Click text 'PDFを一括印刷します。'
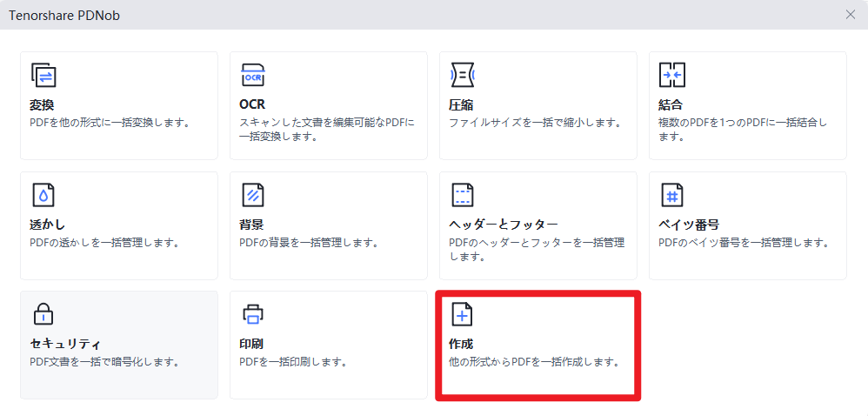868x416 pixels. (x=293, y=362)
